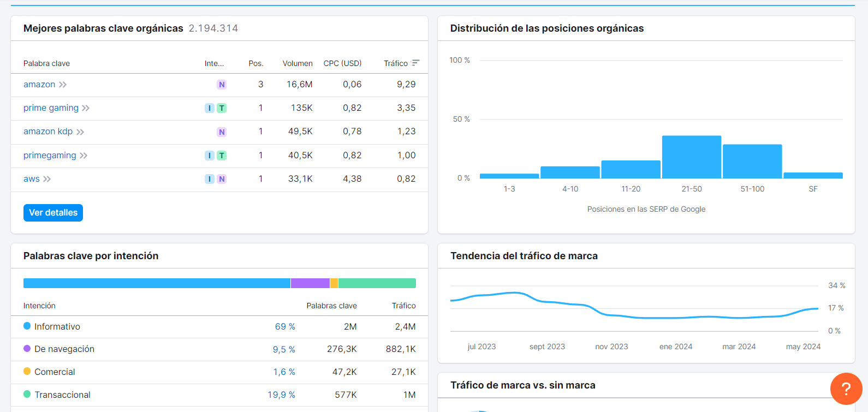Click the I intent badge in prime gaming row
Viewport: 868px width, 412px height.
(210, 108)
